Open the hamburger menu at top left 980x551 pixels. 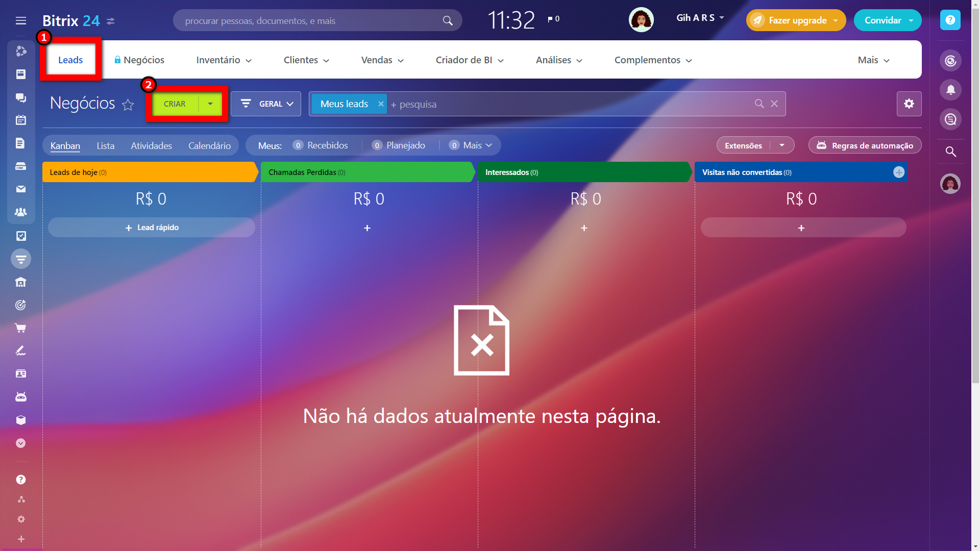click(20, 20)
